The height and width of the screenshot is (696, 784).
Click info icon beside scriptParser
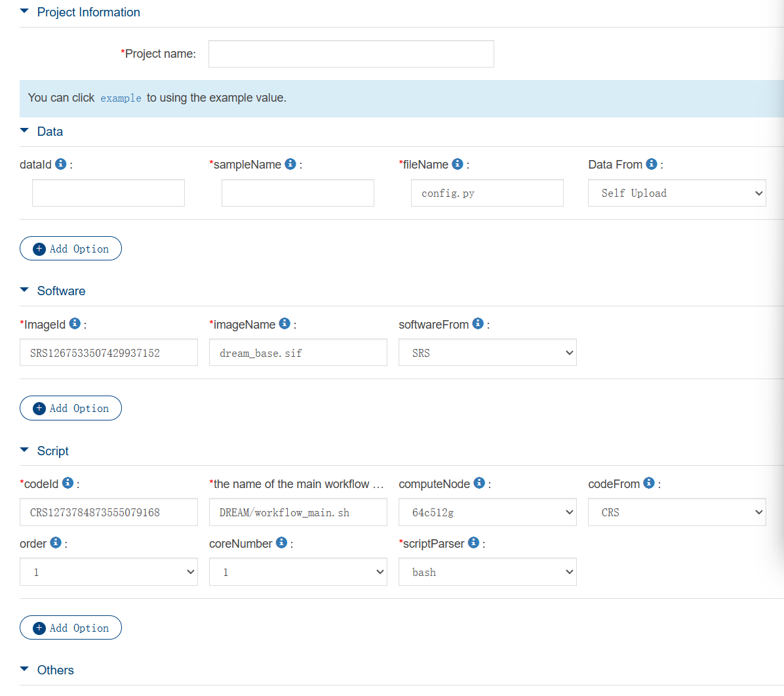coord(473,542)
